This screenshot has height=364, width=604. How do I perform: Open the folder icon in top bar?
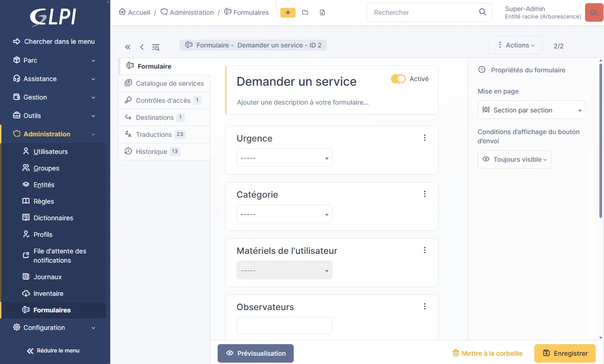coord(305,12)
